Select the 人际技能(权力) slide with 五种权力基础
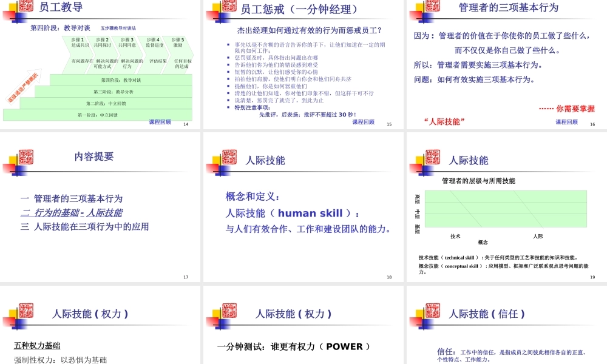Screen dimensions: 607x364 pos(100,325)
